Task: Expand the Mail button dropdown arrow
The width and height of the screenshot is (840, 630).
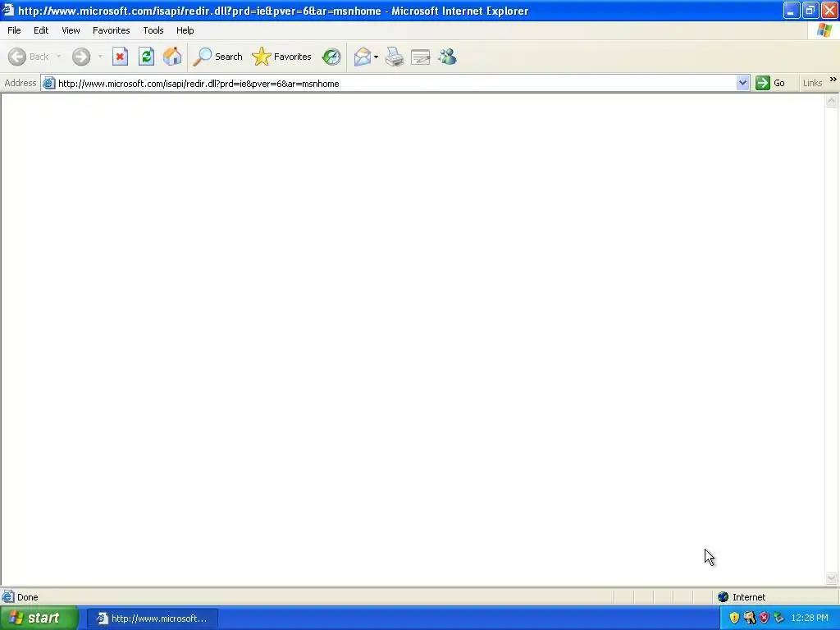Action: (376, 57)
